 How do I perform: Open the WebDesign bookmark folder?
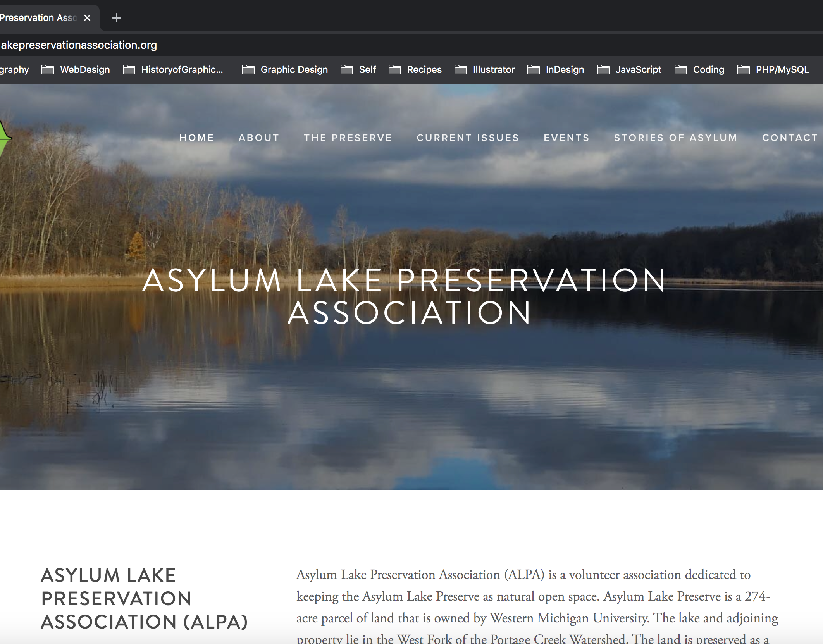[76, 70]
